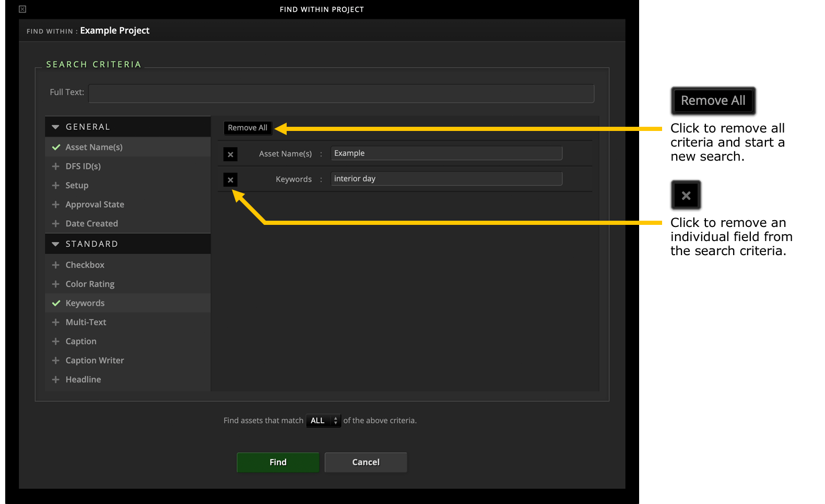The width and height of the screenshot is (825, 504).
Task: Add Date Created criterion with plus icon
Action: click(x=56, y=223)
